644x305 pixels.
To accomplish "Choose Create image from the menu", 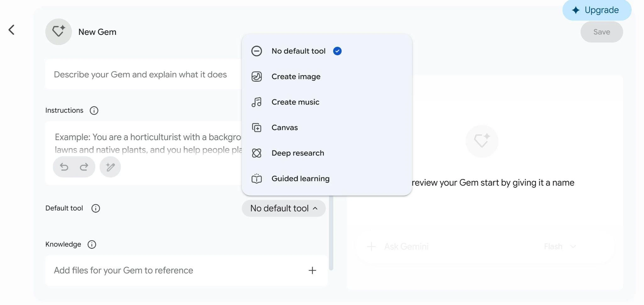I will click(327, 77).
